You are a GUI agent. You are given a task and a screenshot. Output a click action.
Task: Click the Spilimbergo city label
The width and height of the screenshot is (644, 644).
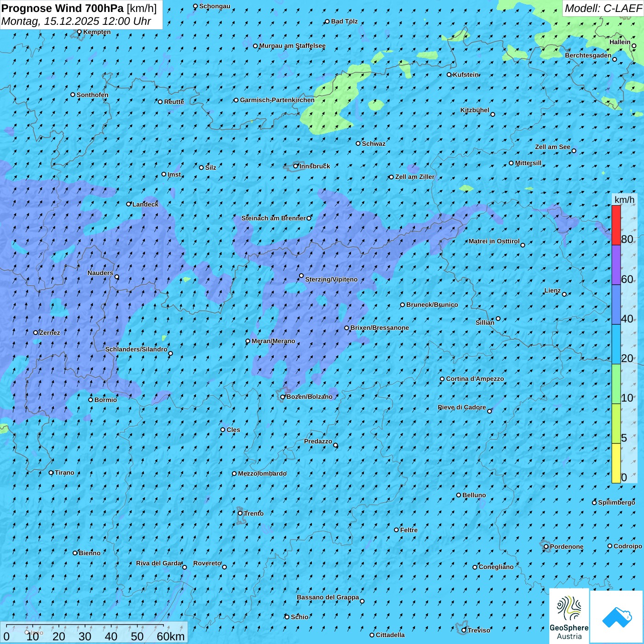click(616, 502)
